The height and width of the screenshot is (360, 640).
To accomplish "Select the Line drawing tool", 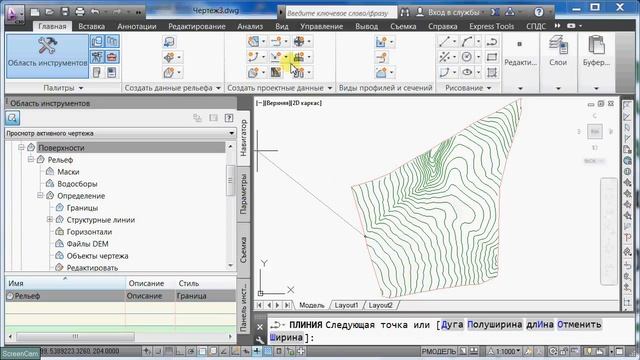I will point(444,42).
